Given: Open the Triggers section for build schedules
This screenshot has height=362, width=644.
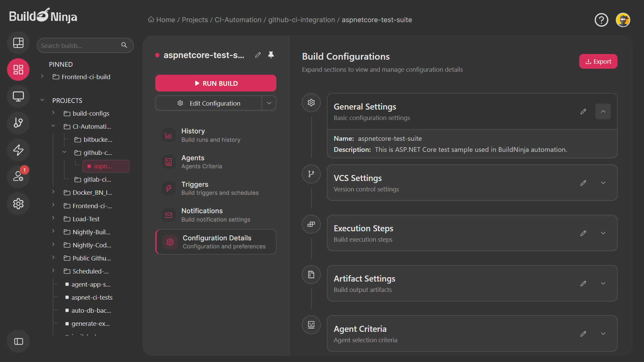Looking at the screenshot, I should coord(216,188).
